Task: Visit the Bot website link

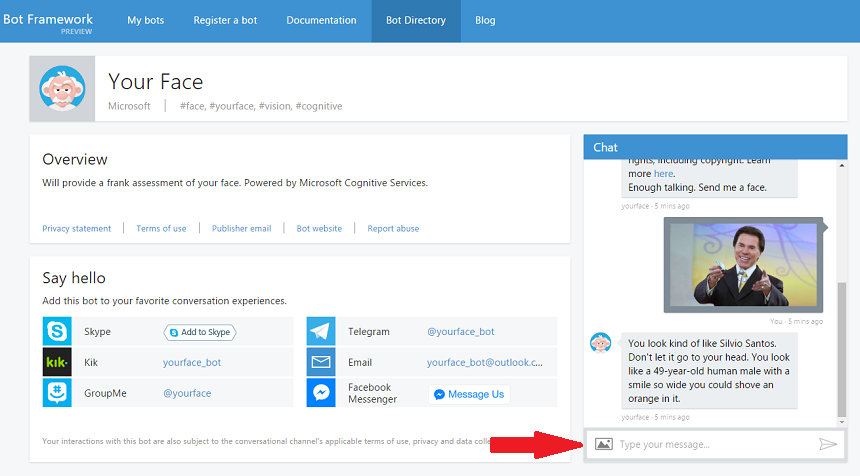Action: pyautogui.click(x=319, y=229)
